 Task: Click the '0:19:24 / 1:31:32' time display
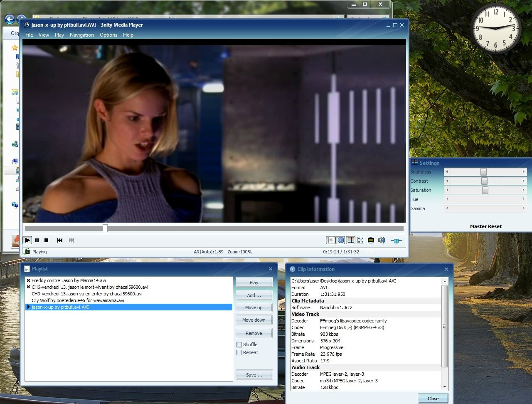pos(341,252)
